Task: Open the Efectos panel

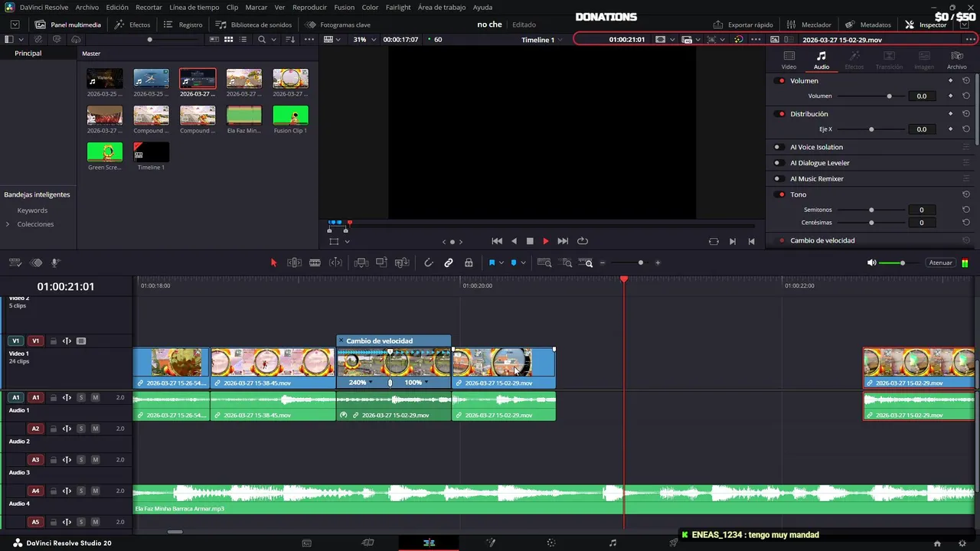Action: 132,24
